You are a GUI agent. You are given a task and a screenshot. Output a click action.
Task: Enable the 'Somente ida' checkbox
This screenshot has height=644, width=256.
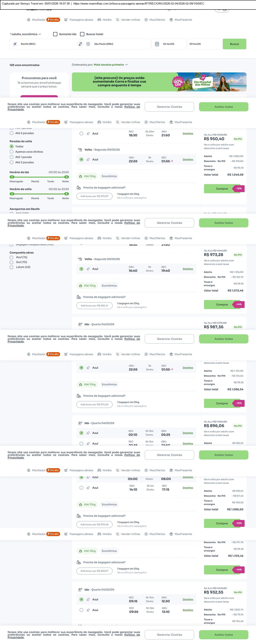[55, 34]
